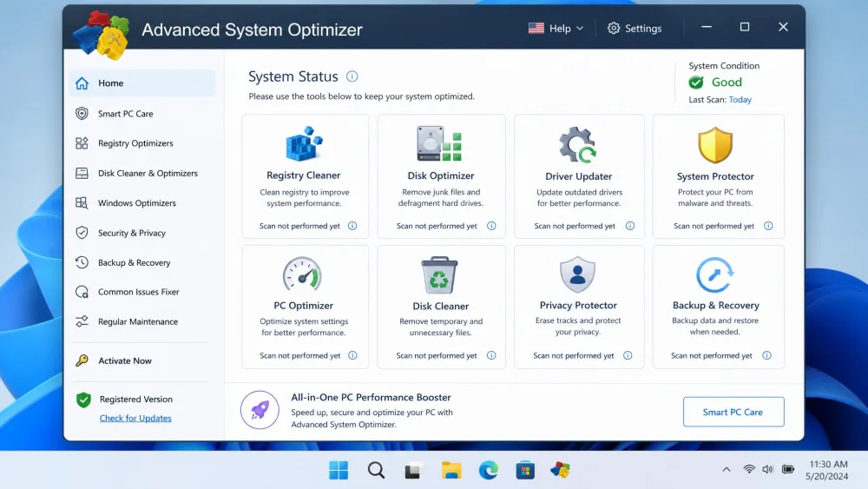Select Common Issues Fixer in the sidebar
This screenshot has height=489, width=868.
pyautogui.click(x=142, y=292)
